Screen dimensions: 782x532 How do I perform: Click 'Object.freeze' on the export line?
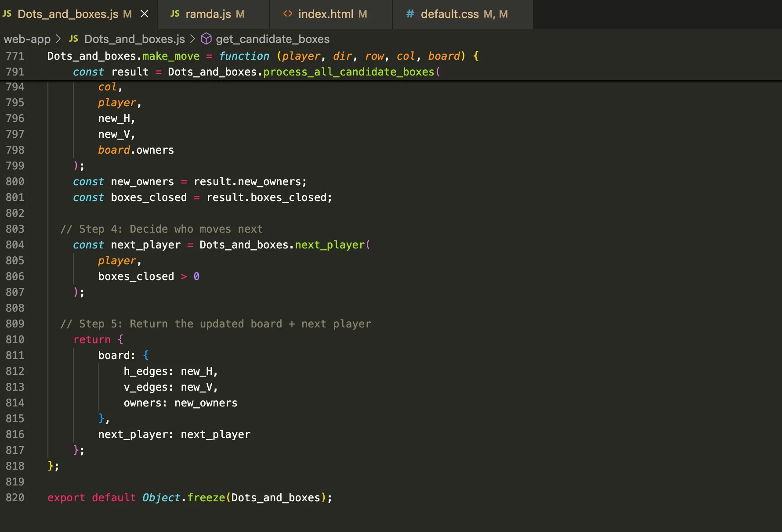[184, 498]
